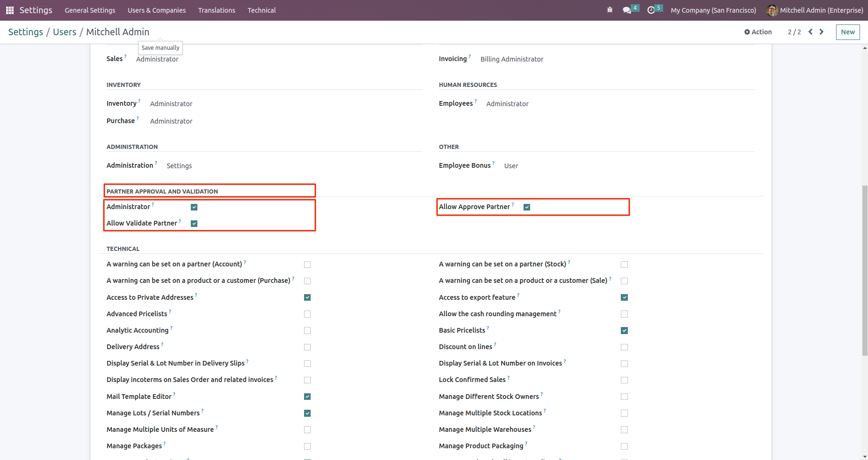Click help mark beside Mail Template Editor
This screenshot has height=460, width=868.
point(174,394)
